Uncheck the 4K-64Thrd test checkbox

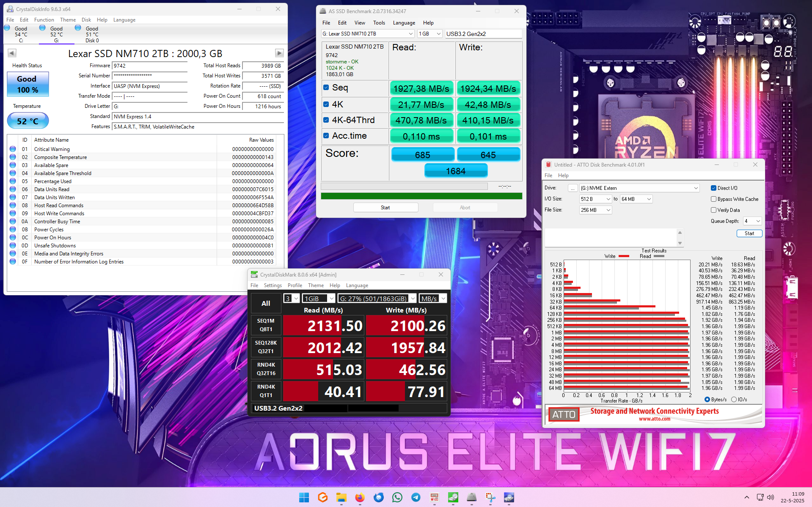click(326, 120)
